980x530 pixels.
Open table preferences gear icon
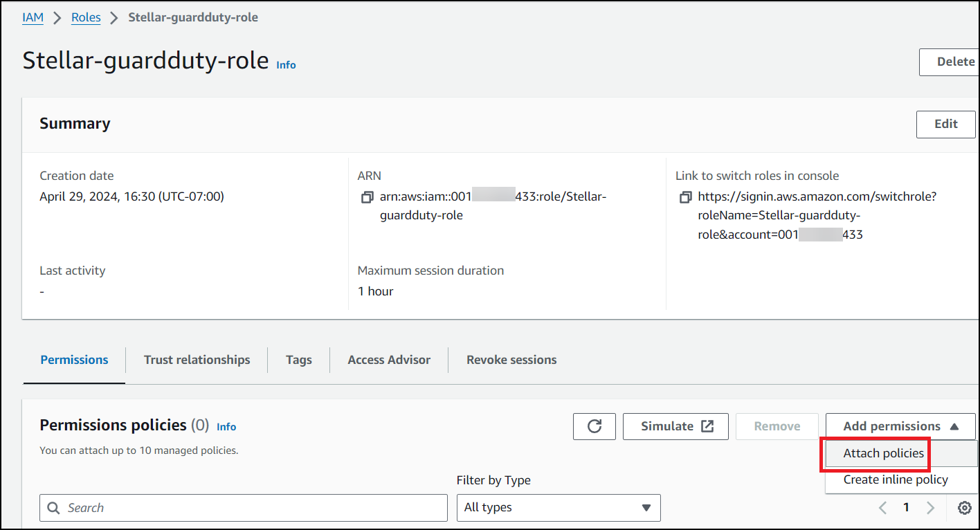pyautogui.click(x=964, y=508)
